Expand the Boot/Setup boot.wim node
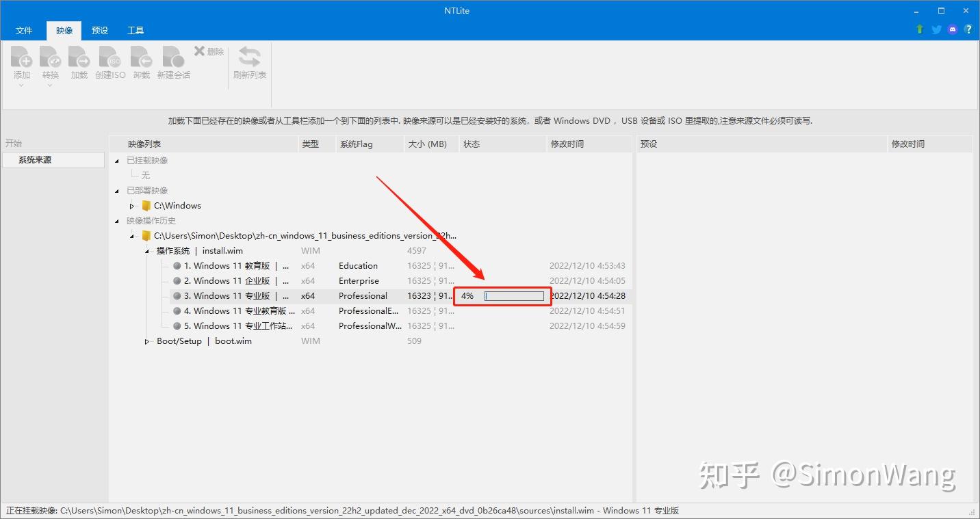The image size is (980, 519). click(146, 341)
